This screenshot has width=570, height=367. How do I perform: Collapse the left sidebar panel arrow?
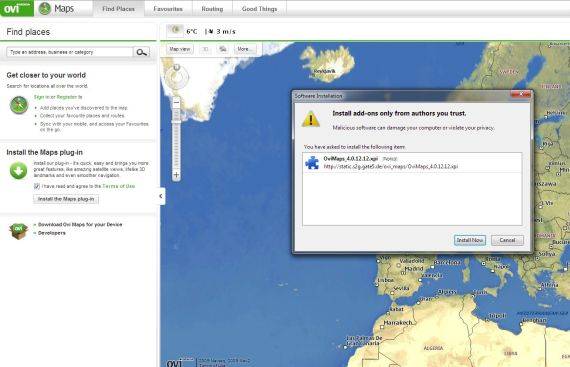pyautogui.click(x=161, y=196)
